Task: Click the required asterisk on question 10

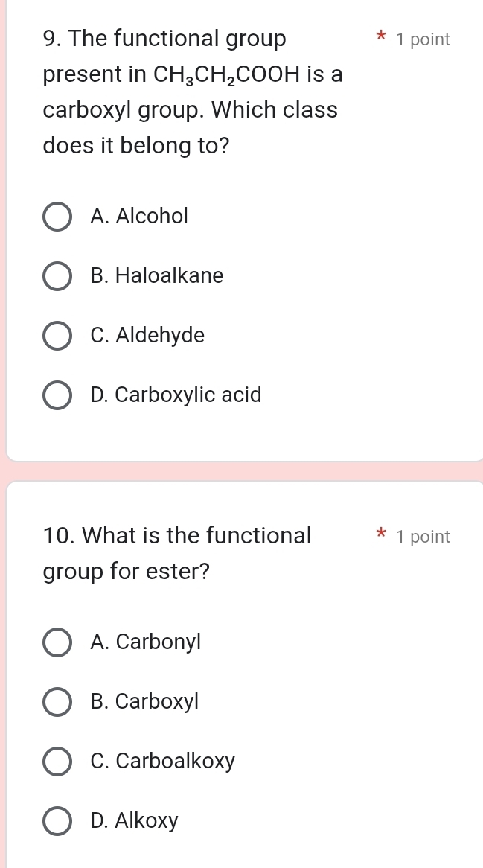Action: pos(380,536)
